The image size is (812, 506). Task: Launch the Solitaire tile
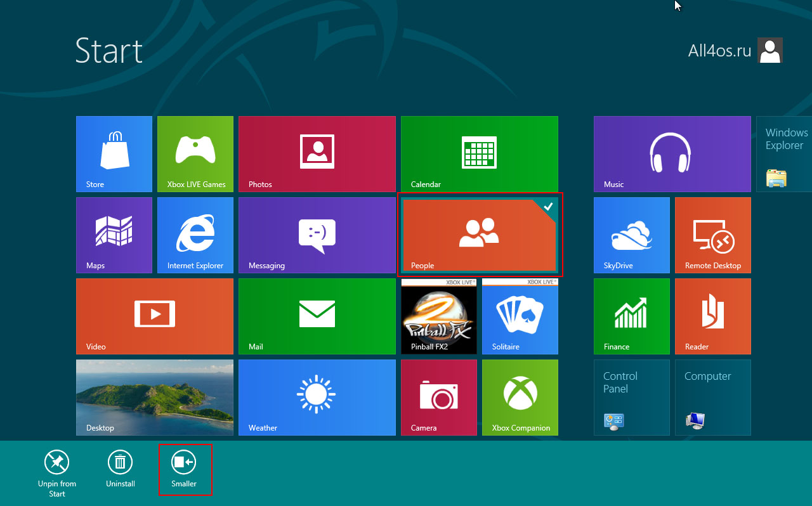520,316
